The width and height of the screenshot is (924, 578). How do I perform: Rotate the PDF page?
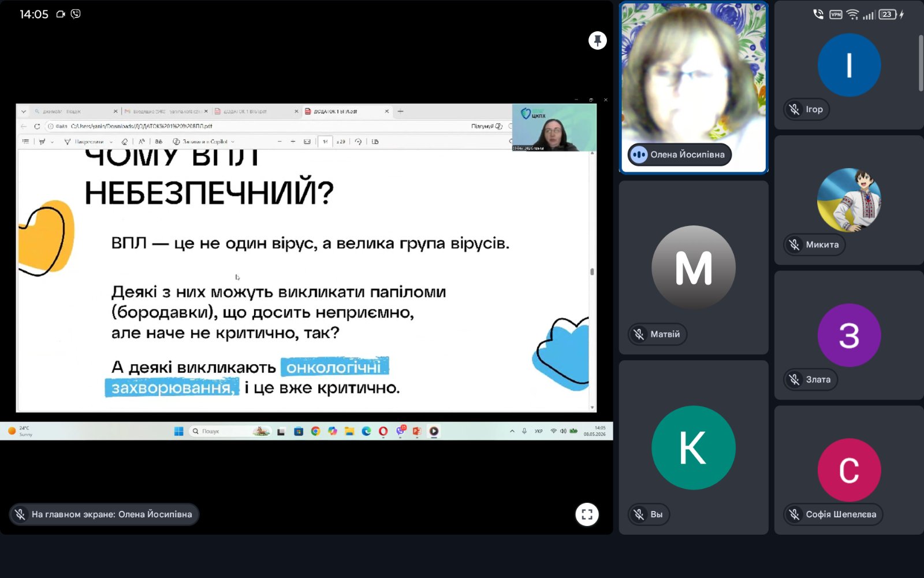click(358, 142)
